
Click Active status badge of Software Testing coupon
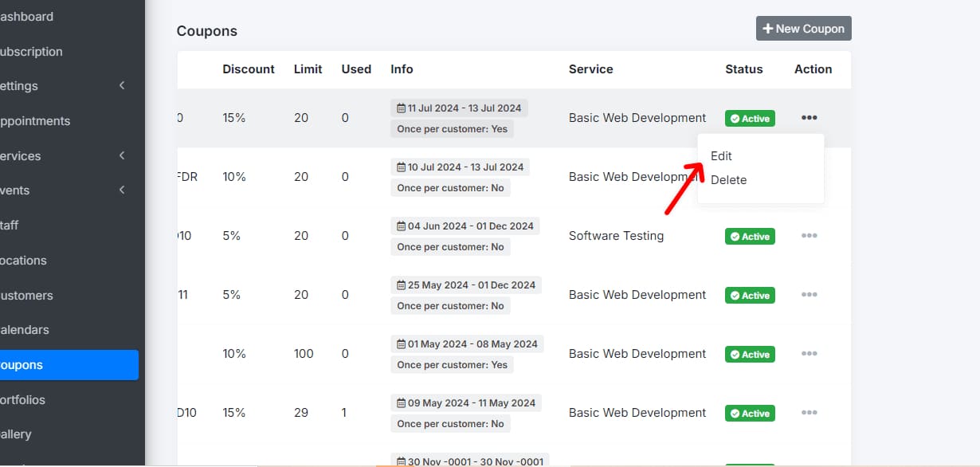749,237
